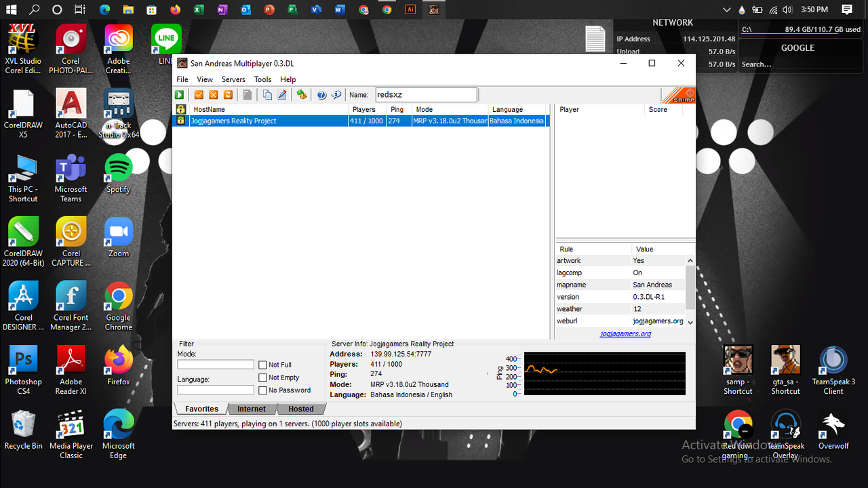Sort servers by HostName column header
This screenshot has height=488, width=868.
pos(269,109)
